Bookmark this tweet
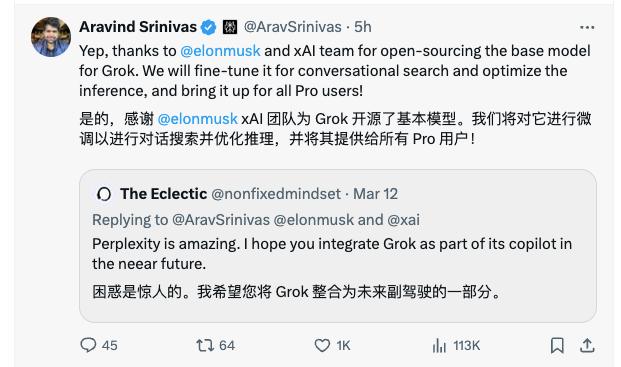Viewport: 621px width, 367px height. click(557, 345)
